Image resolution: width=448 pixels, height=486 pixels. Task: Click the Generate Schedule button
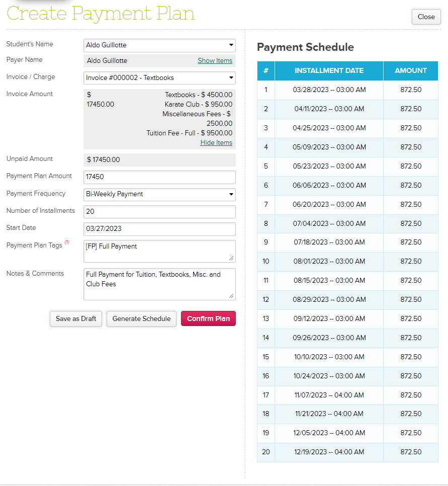[141, 318]
